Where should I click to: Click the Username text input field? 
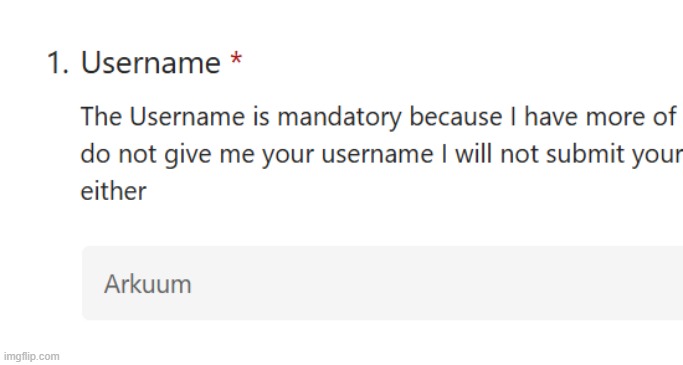[382, 283]
